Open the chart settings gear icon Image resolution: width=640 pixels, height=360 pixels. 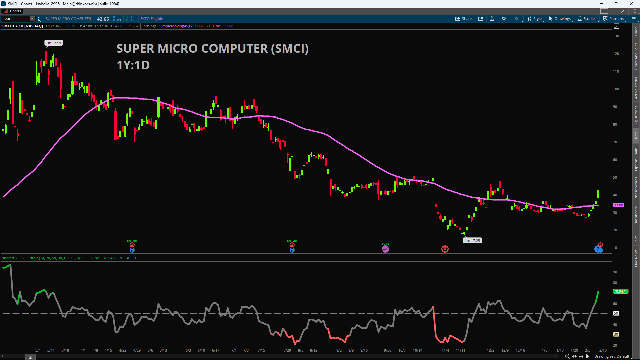tap(516, 19)
